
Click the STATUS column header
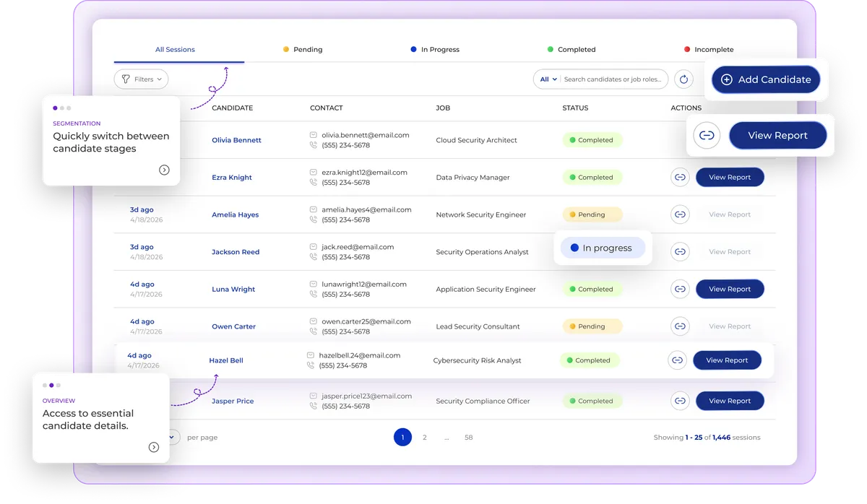(x=575, y=108)
